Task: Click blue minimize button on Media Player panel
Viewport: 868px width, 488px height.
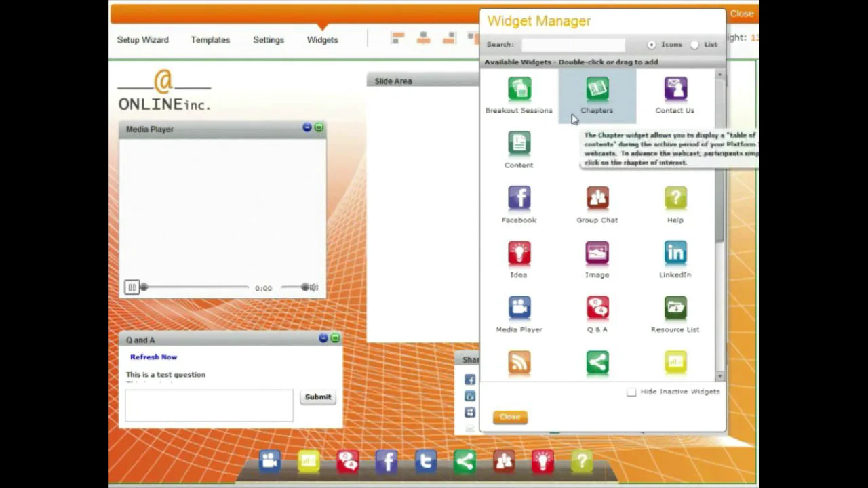Action: tap(307, 127)
